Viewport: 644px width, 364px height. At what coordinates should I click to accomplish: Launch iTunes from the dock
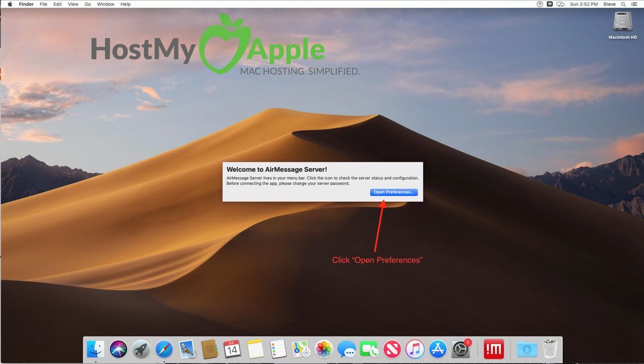point(415,349)
